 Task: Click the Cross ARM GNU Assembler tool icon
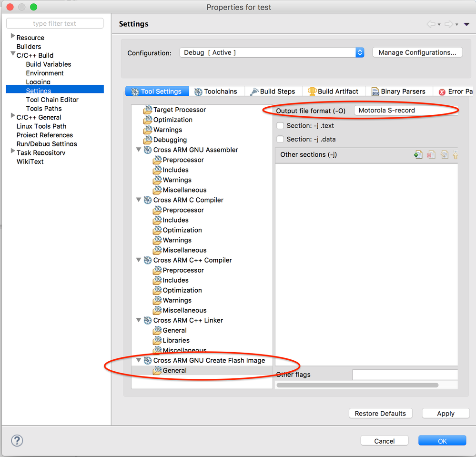(x=148, y=150)
